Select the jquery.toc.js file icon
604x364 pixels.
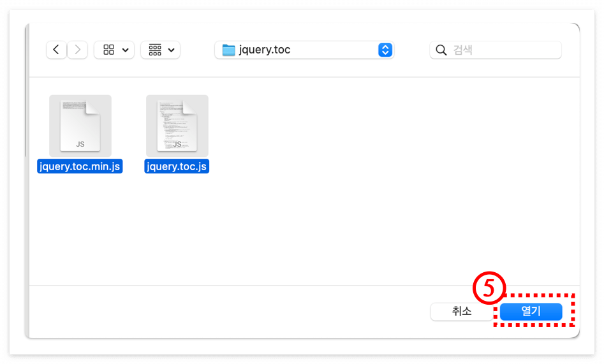point(177,126)
